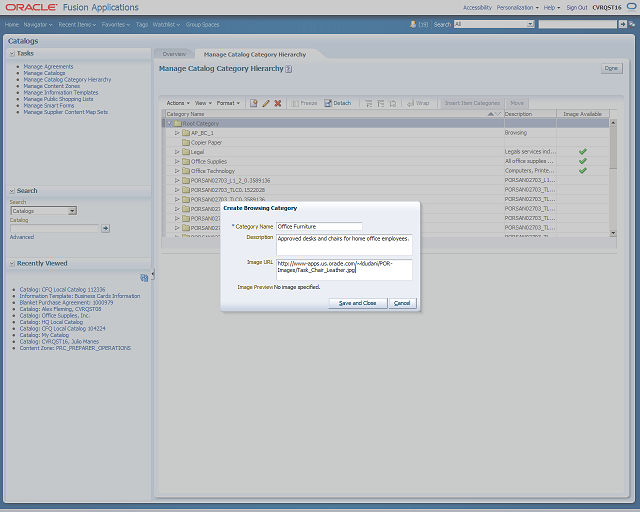Click the advanced search magnifier icon in header

click(632, 24)
